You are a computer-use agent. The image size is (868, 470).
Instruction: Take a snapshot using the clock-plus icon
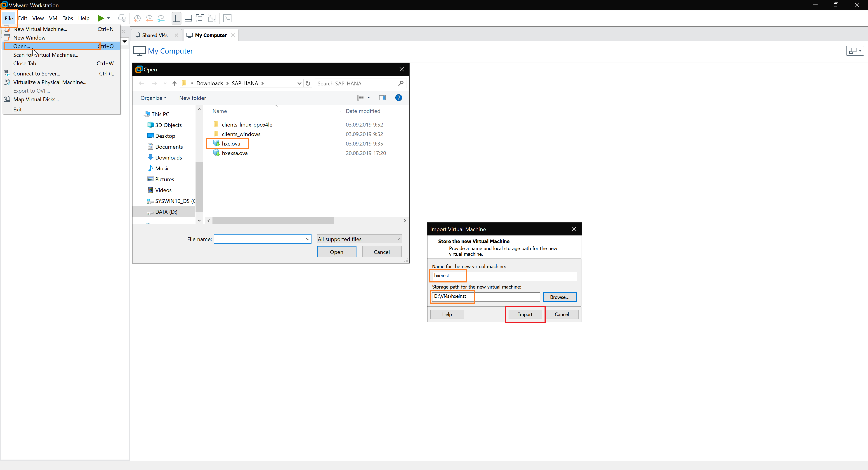tap(137, 18)
